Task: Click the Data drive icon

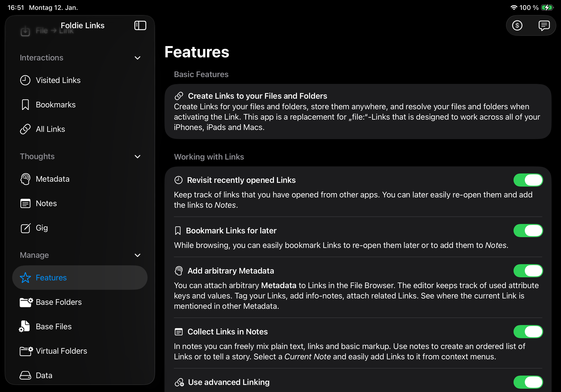Action: [x=26, y=375]
